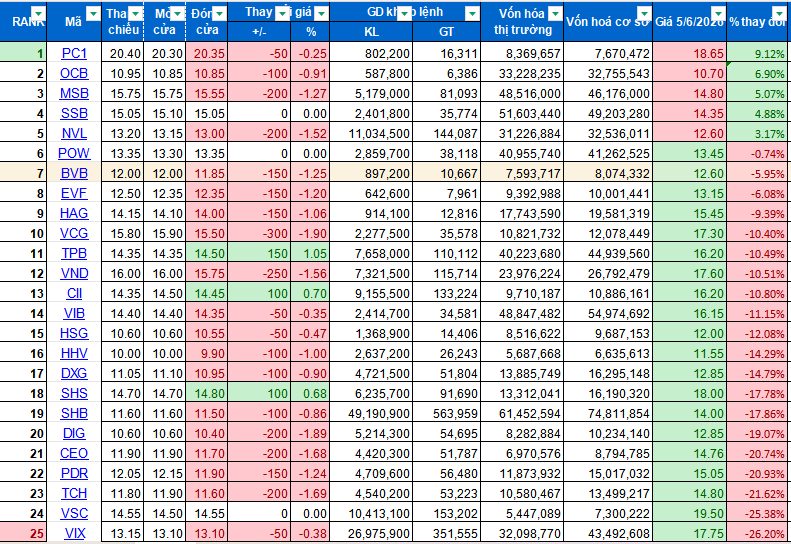Open the NVL ticker link

[74, 133]
